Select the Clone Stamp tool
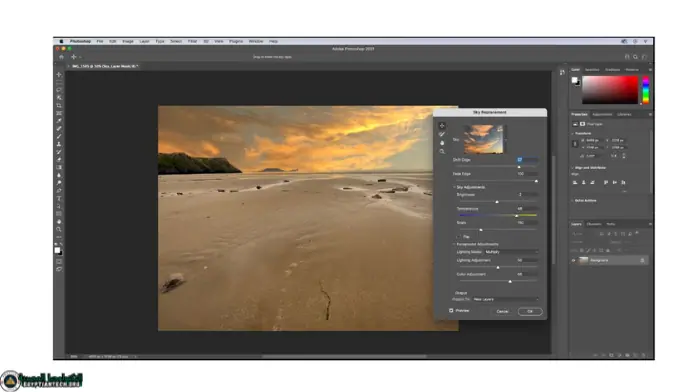Screen dimensions: 698x392 coord(59,144)
